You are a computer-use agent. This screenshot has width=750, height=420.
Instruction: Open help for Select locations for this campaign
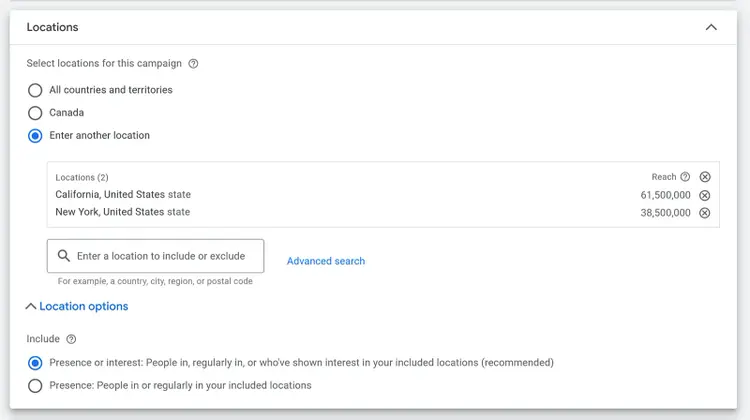pyautogui.click(x=193, y=64)
